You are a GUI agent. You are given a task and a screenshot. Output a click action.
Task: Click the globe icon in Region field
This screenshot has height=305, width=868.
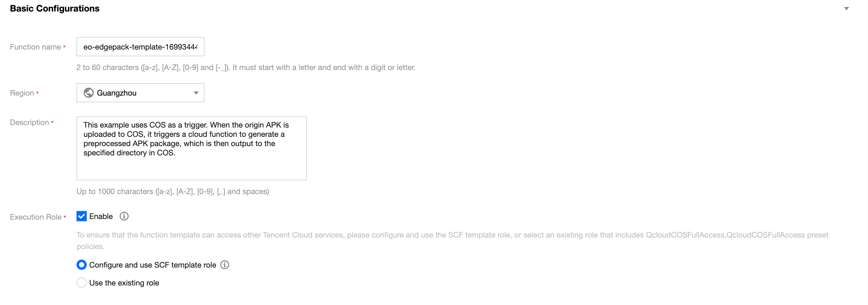click(x=89, y=93)
